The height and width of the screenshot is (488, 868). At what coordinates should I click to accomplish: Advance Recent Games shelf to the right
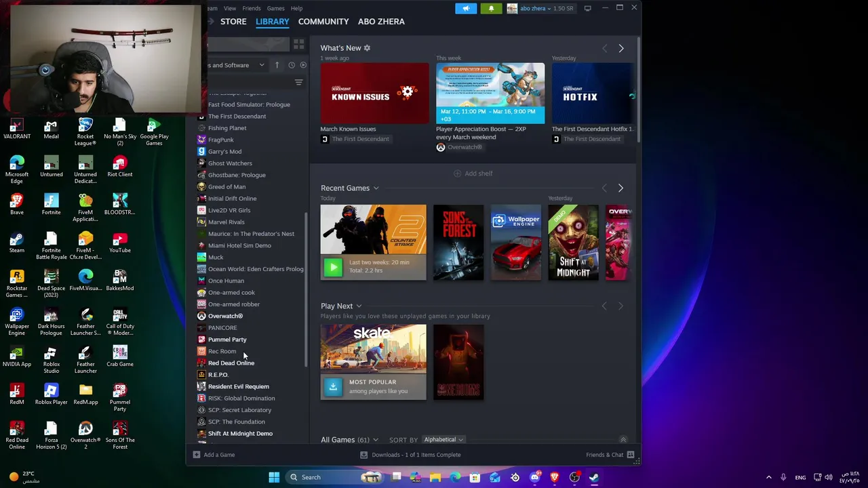pos(620,188)
